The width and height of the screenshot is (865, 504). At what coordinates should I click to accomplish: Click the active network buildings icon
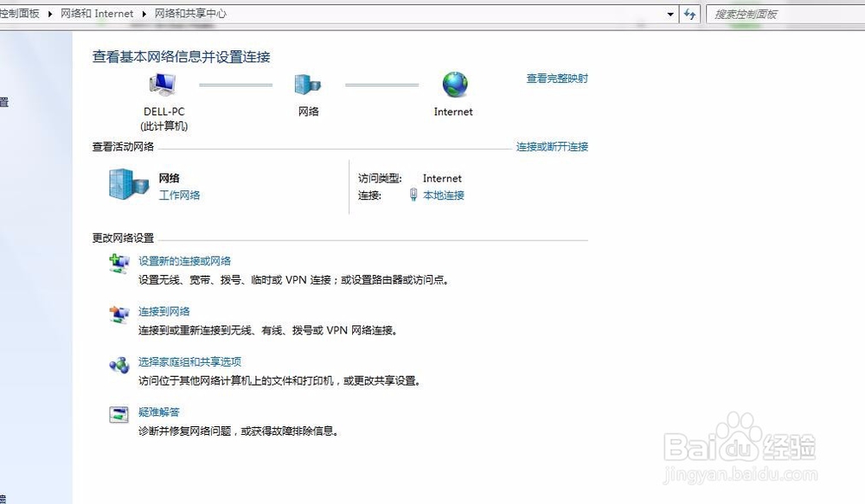coord(128,184)
